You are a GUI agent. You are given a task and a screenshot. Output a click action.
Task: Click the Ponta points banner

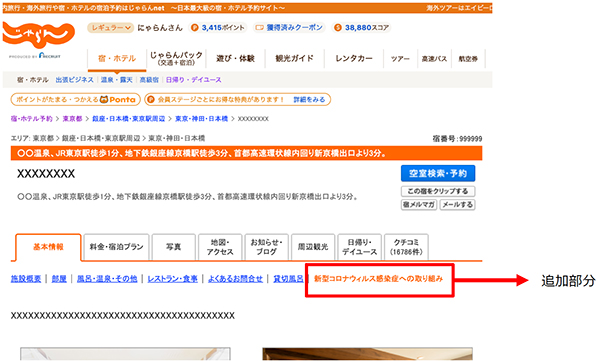[76, 100]
